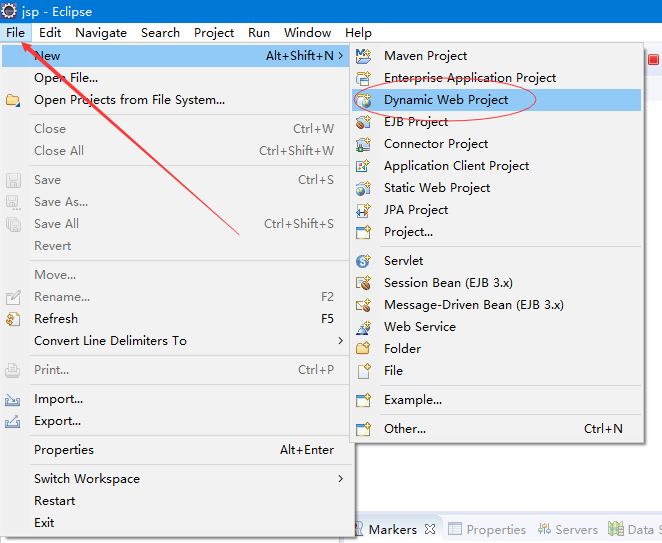662x543 pixels.
Task: Choose Other... with Ctrl+N shortcut
Action: click(496, 429)
